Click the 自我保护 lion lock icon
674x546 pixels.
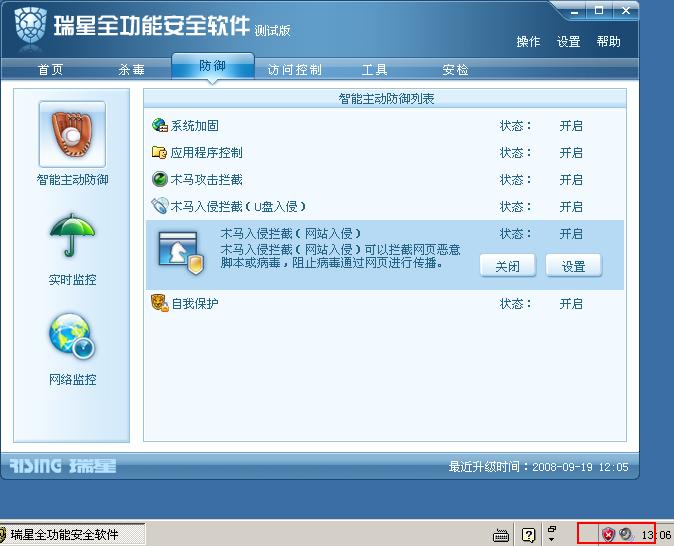160,303
